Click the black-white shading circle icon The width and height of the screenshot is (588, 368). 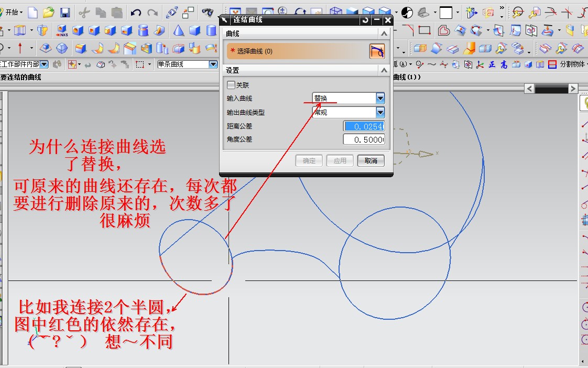[x=407, y=13]
